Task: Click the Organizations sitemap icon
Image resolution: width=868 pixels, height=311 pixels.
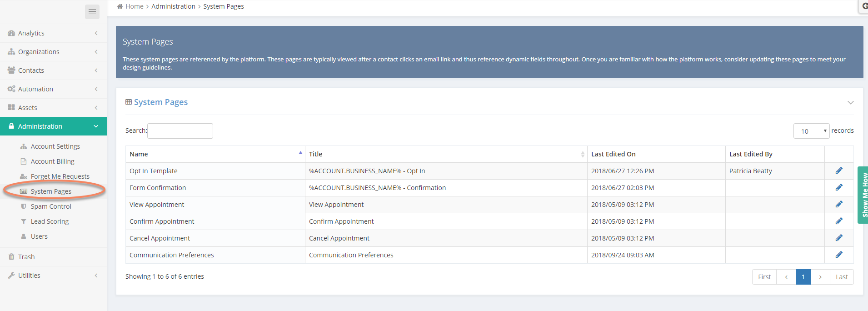Action: click(11, 52)
